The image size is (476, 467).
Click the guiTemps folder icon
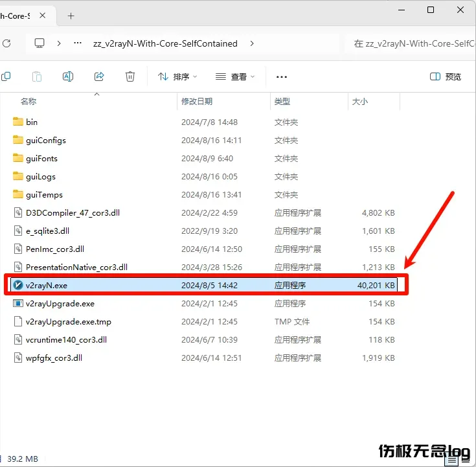click(x=18, y=194)
